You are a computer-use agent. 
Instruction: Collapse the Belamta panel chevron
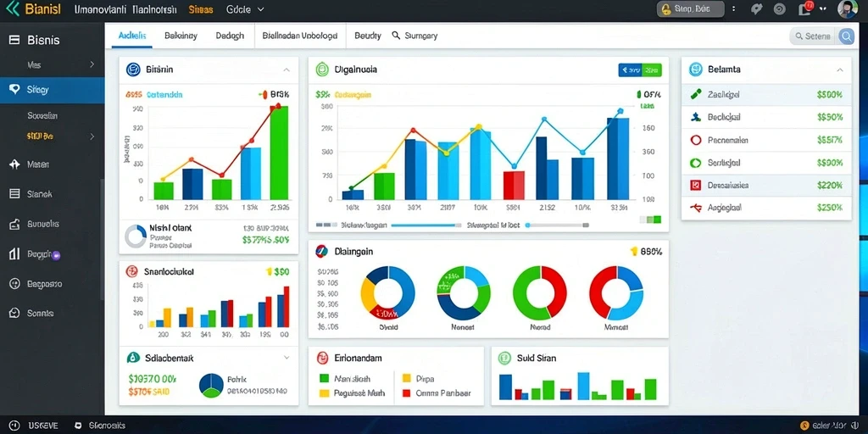click(839, 70)
